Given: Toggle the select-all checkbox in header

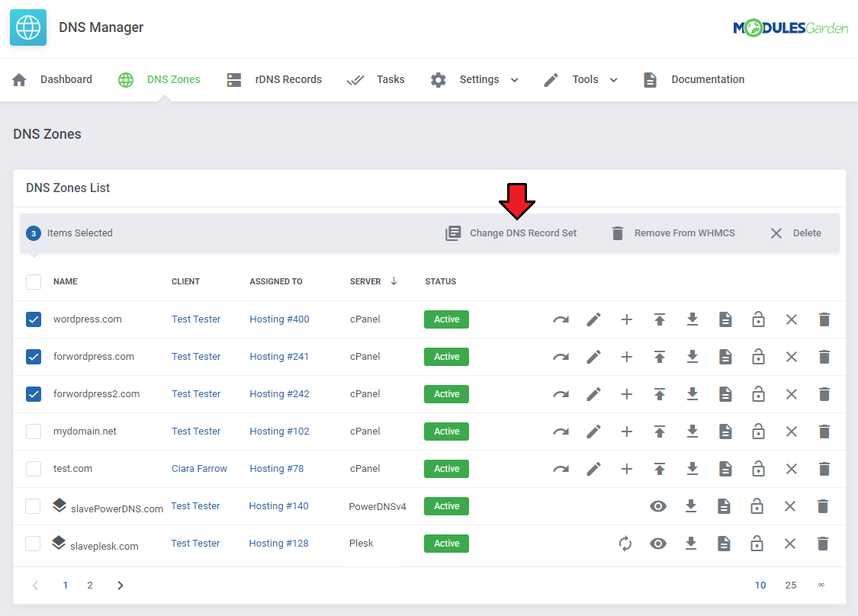Looking at the screenshot, I should 34,282.
